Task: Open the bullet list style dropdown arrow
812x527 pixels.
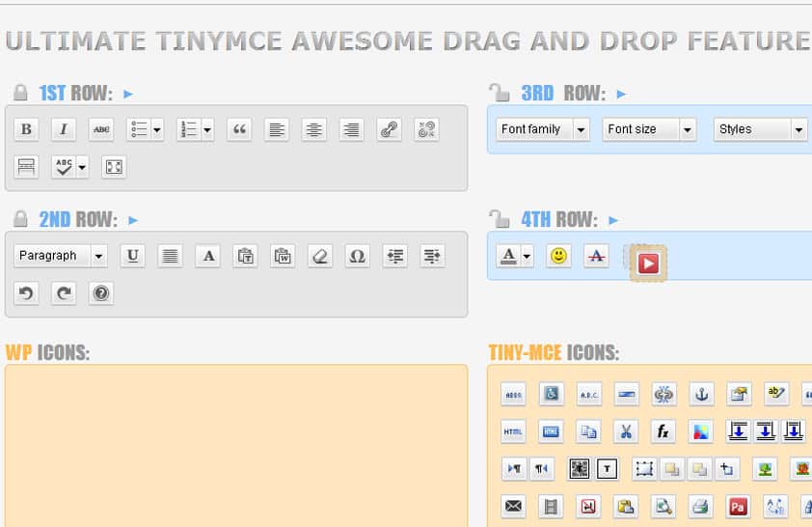Action: pyautogui.click(x=157, y=129)
